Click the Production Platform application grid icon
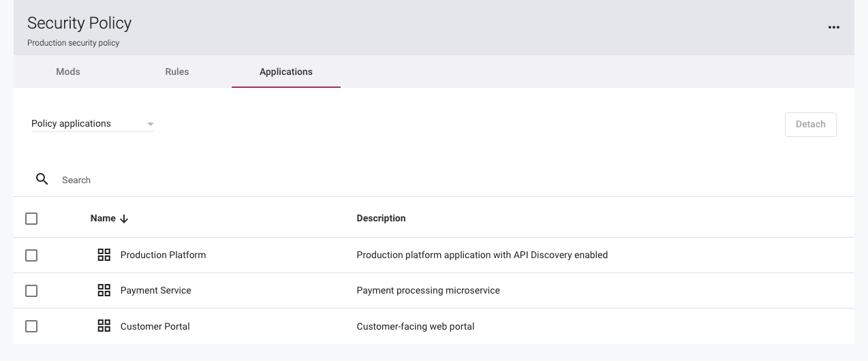This screenshot has height=361, width=868. pos(104,255)
